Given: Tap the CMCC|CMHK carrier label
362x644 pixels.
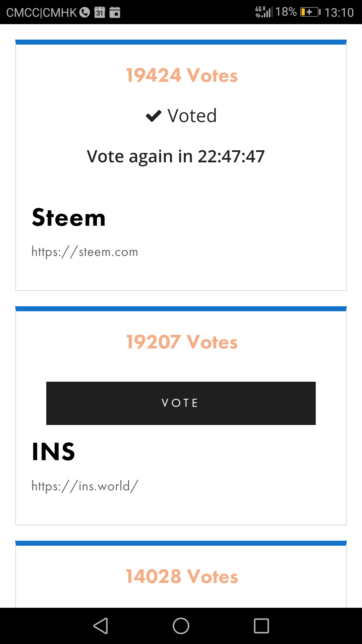Looking at the screenshot, I should pyautogui.click(x=42, y=12).
